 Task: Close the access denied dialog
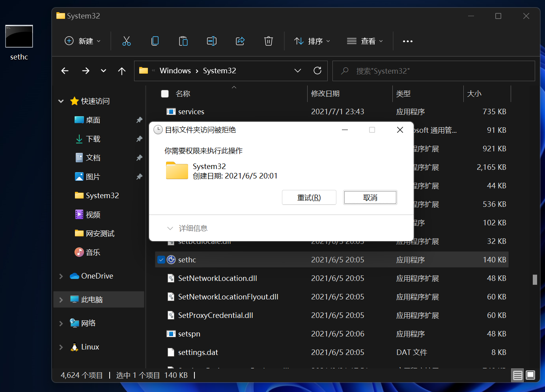[x=400, y=130]
